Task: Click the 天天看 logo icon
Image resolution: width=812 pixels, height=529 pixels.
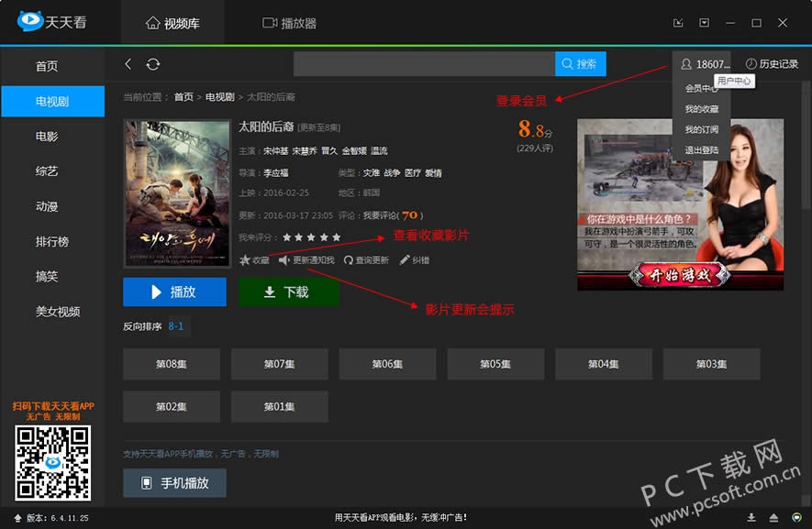Action: pyautogui.click(x=29, y=21)
